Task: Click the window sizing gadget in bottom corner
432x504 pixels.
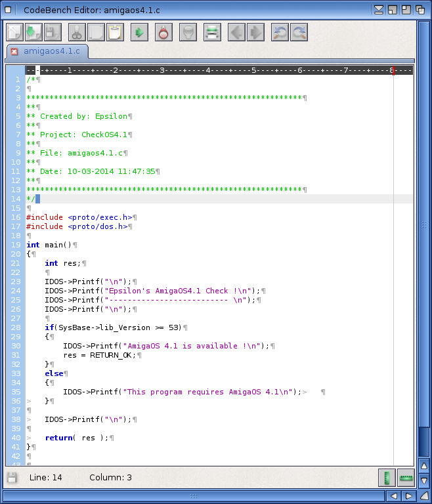Action: pyautogui.click(x=424, y=496)
